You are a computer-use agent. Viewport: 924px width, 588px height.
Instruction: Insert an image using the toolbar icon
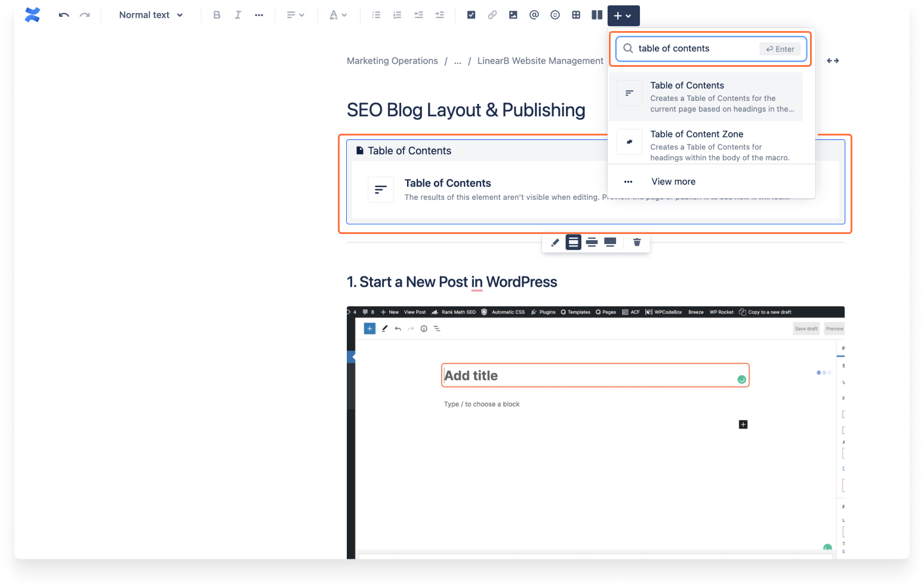tap(513, 15)
